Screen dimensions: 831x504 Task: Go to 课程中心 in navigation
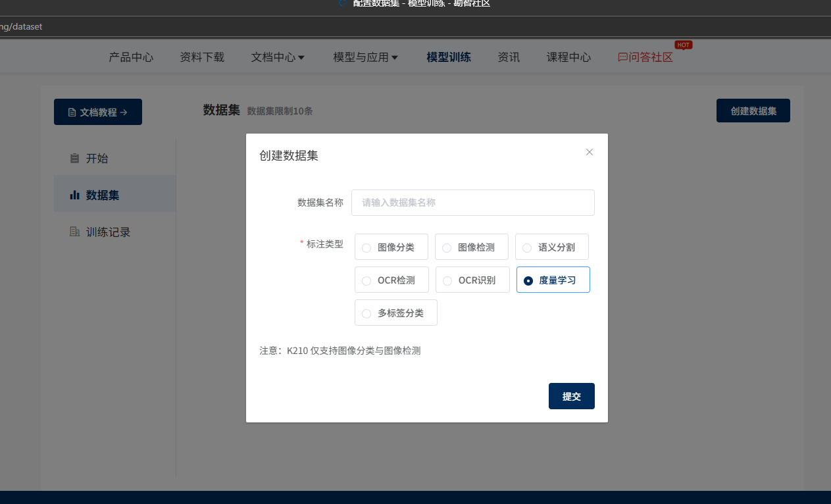coord(568,57)
